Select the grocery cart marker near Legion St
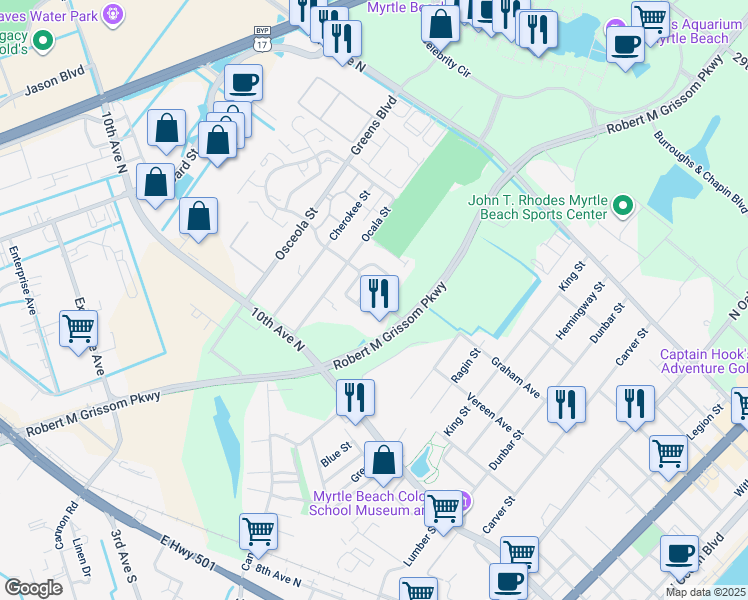The image size is (748, 600). click(x=668, y=456)
